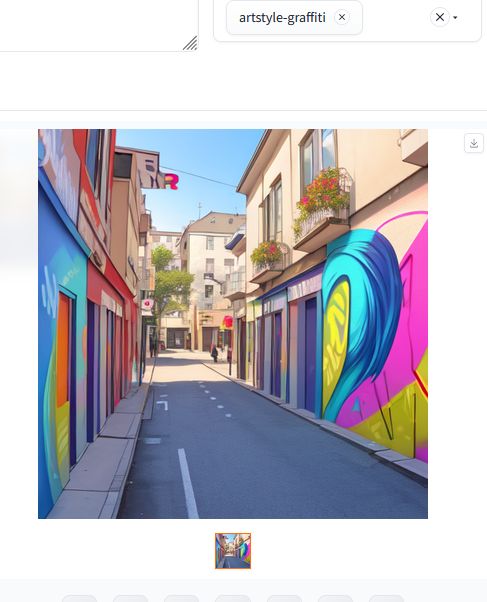Remove the artstyle-graffiti tag
Image resolution: width=487 pixels, height=602 pixels.
pos(342,17)
